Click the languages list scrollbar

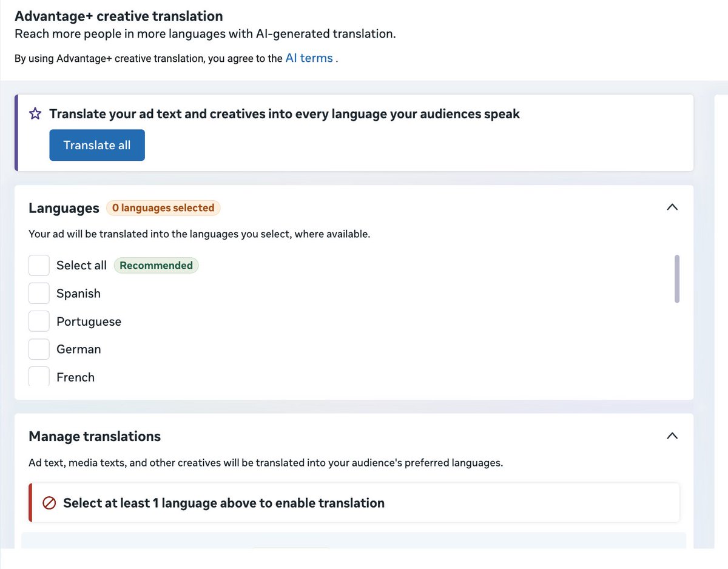pos(677,278)
